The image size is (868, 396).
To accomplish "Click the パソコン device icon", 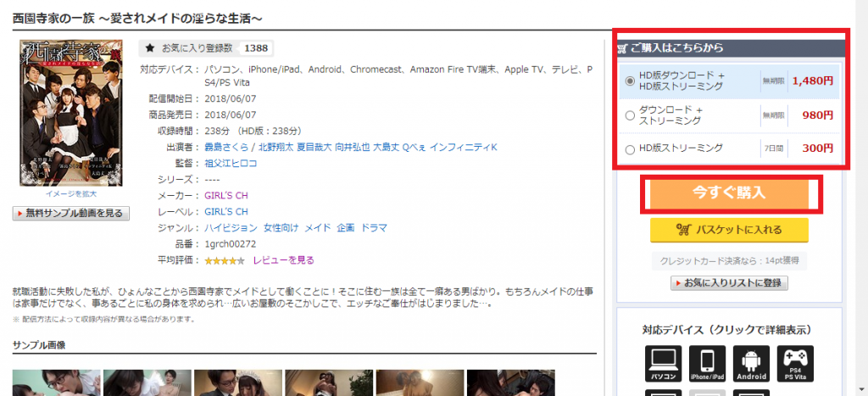I will click(665, 363).
